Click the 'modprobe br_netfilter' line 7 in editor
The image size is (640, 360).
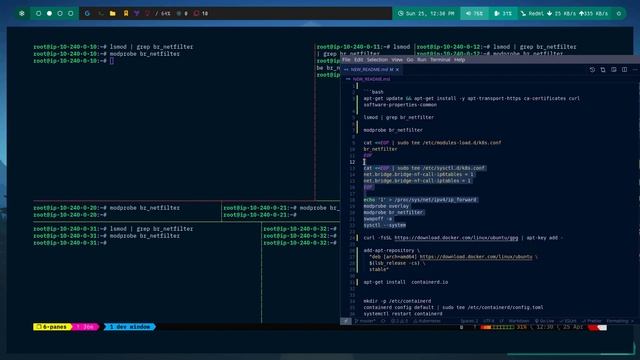[x=393, y=130]
